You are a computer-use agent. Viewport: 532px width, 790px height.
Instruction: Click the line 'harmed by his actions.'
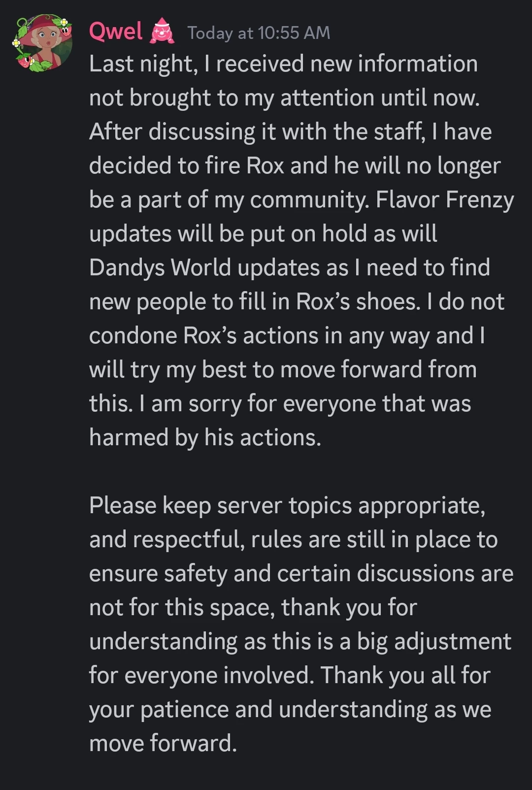pyautogui.click(x=205, y=438)
